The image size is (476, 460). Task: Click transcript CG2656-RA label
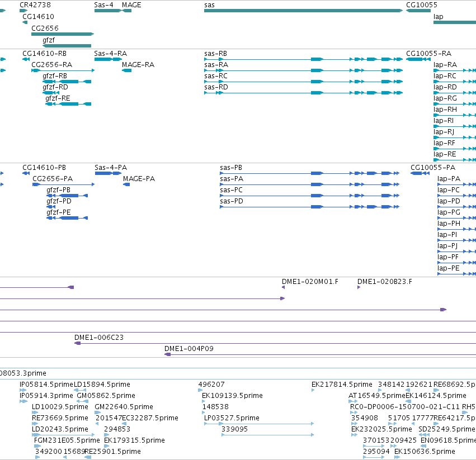click(52, 65)
